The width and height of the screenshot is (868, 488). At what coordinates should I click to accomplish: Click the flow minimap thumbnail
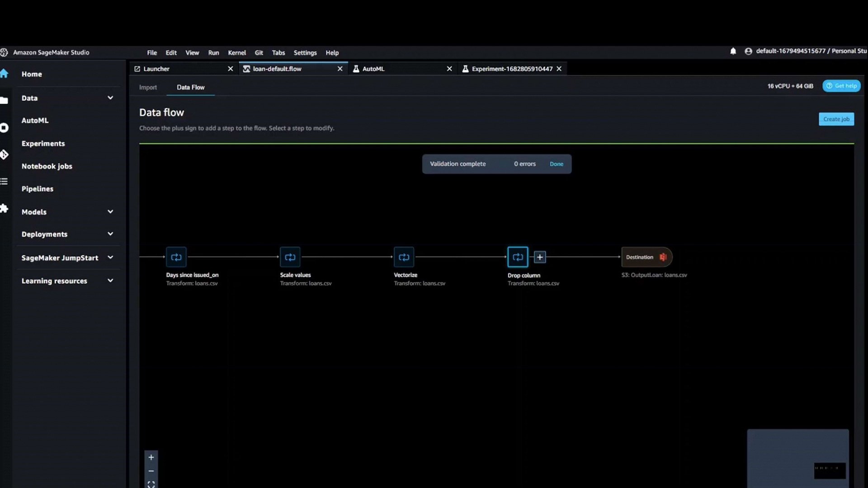pos(797,458)
